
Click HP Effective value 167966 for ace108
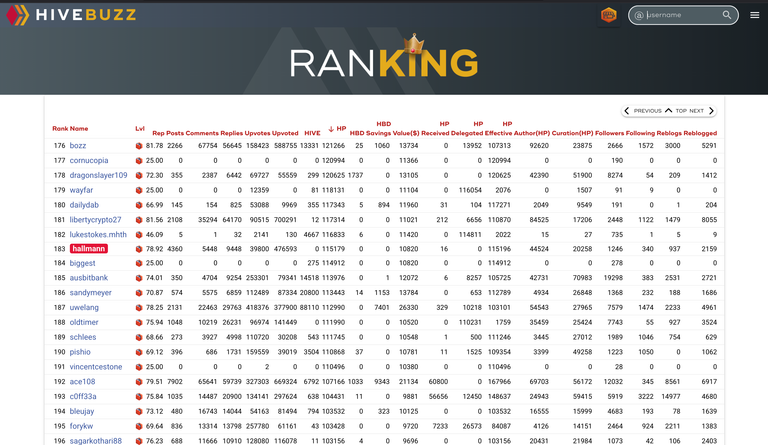point(499,382)
